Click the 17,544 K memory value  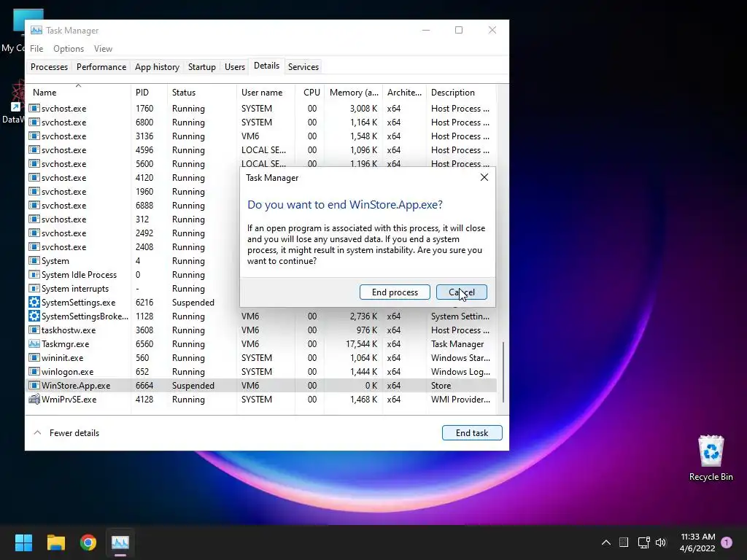(x=361, y=344)
